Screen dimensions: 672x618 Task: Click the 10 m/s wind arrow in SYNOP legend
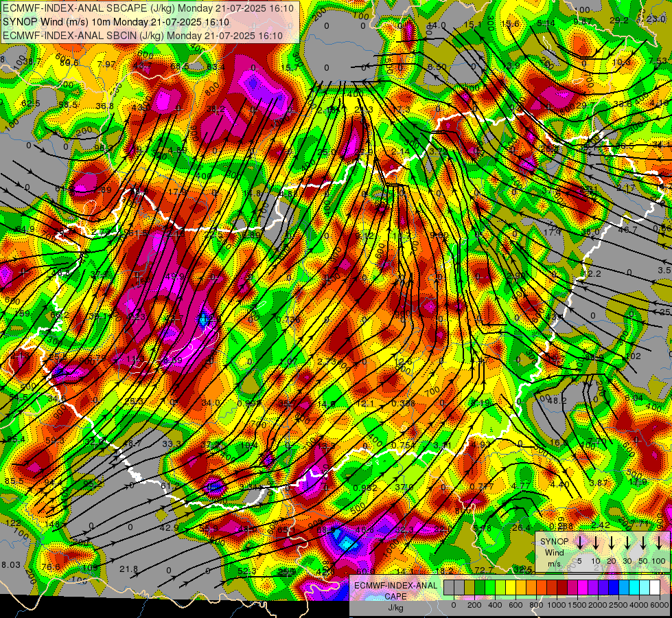tap(596, 542)
